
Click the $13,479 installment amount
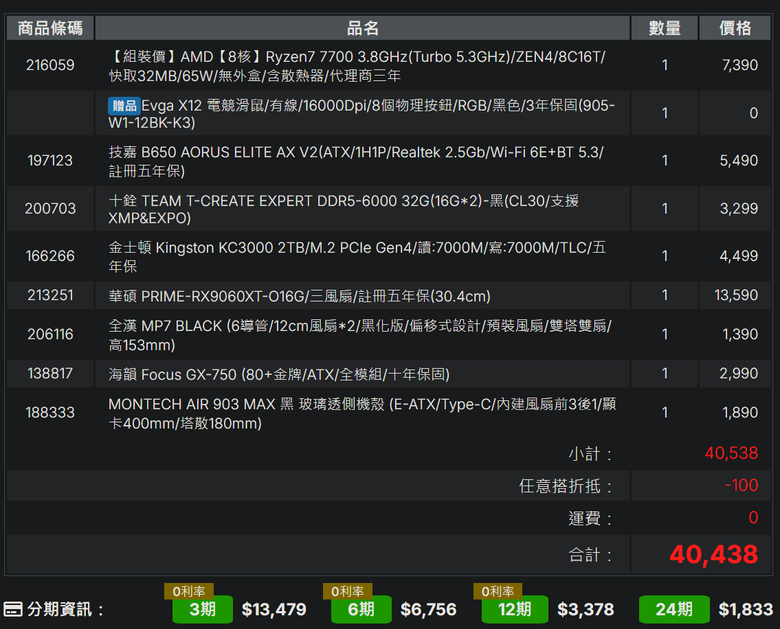pyautogui.click(x=274, y=610)
